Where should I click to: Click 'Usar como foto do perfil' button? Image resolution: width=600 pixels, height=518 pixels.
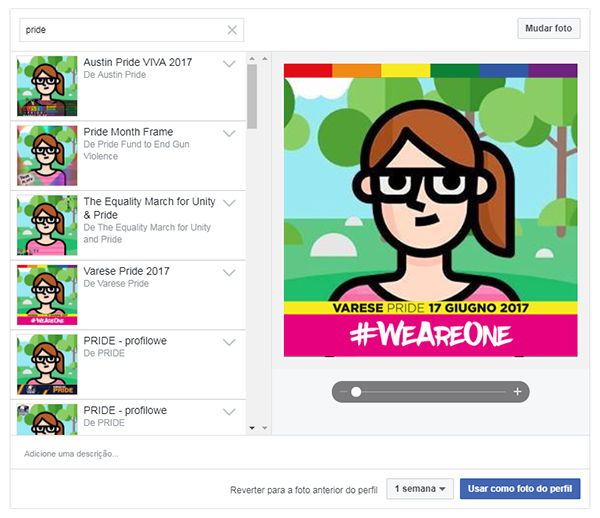(520, 489)
